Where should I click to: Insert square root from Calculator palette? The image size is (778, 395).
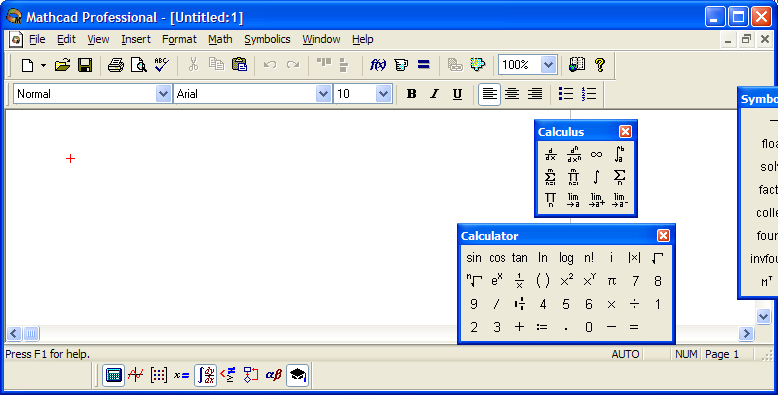657,258
